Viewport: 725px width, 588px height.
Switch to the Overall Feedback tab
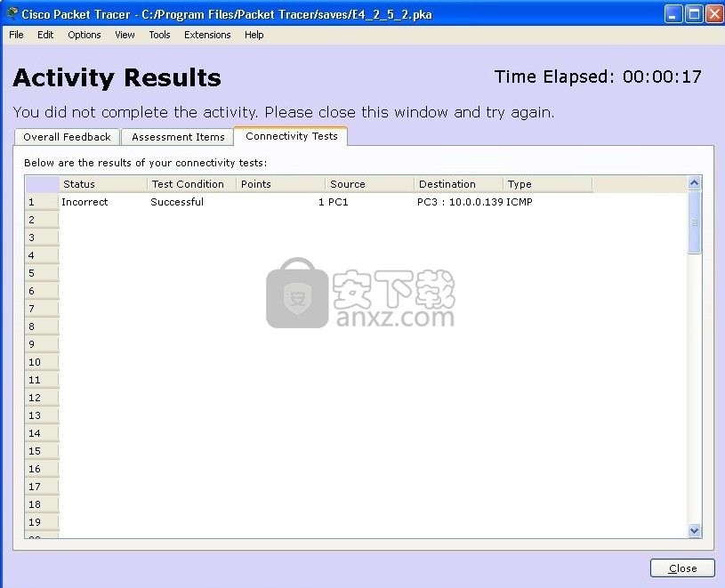coord(67,137)
